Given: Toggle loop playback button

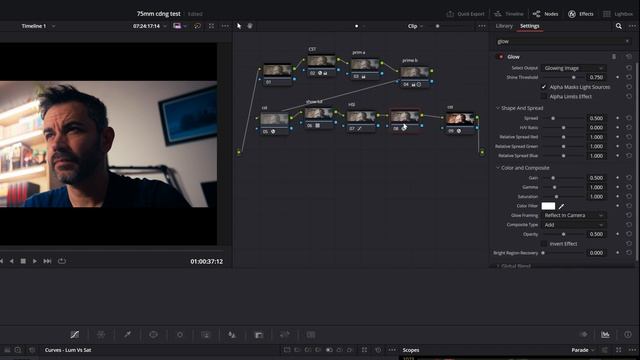Looking at the screenshot, I should (62, 261).
